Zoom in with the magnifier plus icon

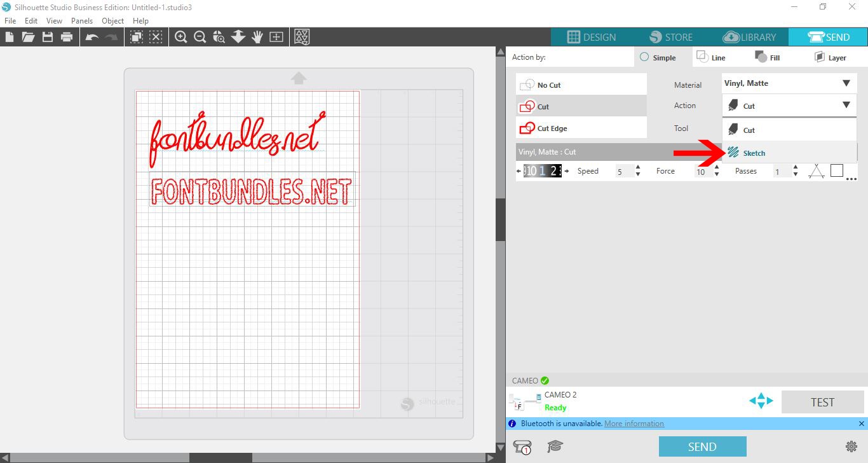click(x=181, y=37)
